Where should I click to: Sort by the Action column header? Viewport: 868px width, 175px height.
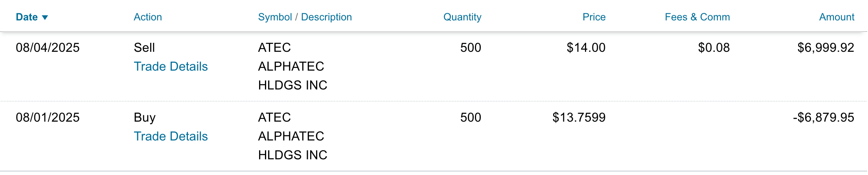[148, 17]
